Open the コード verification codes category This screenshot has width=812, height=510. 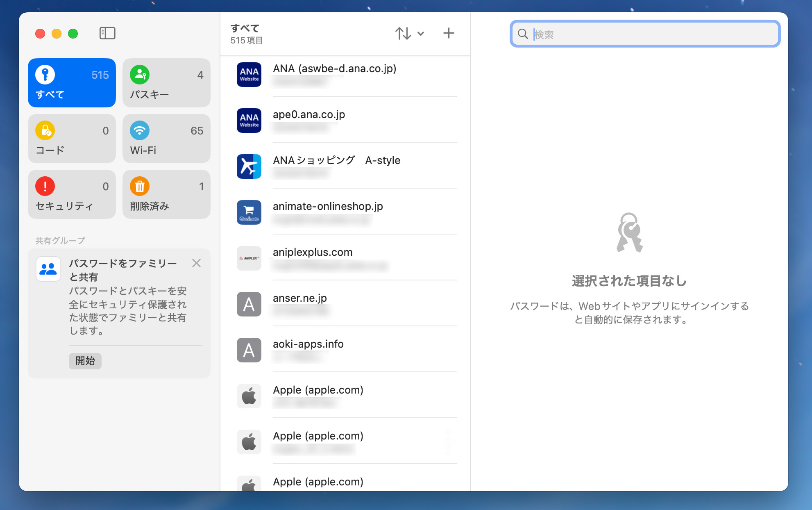tap(72, 139)
